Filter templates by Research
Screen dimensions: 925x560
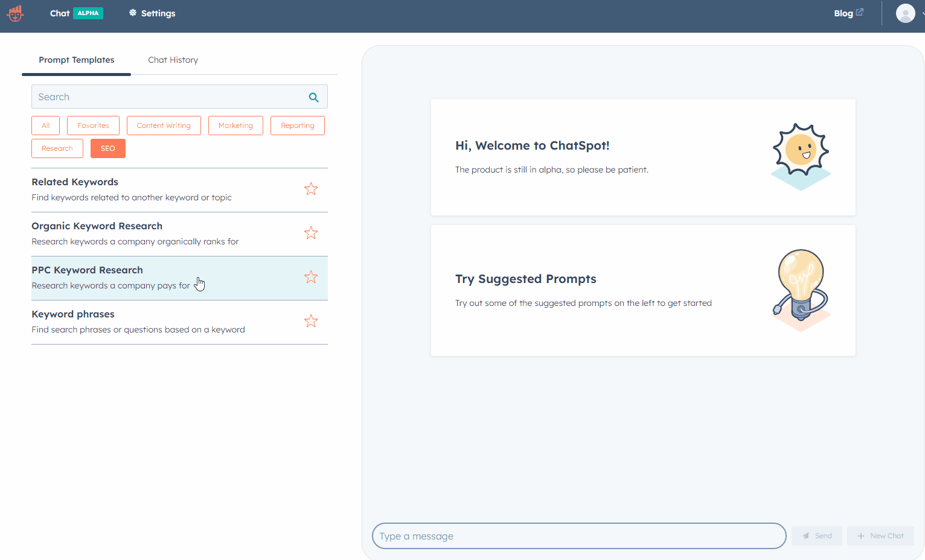(57, 148)
